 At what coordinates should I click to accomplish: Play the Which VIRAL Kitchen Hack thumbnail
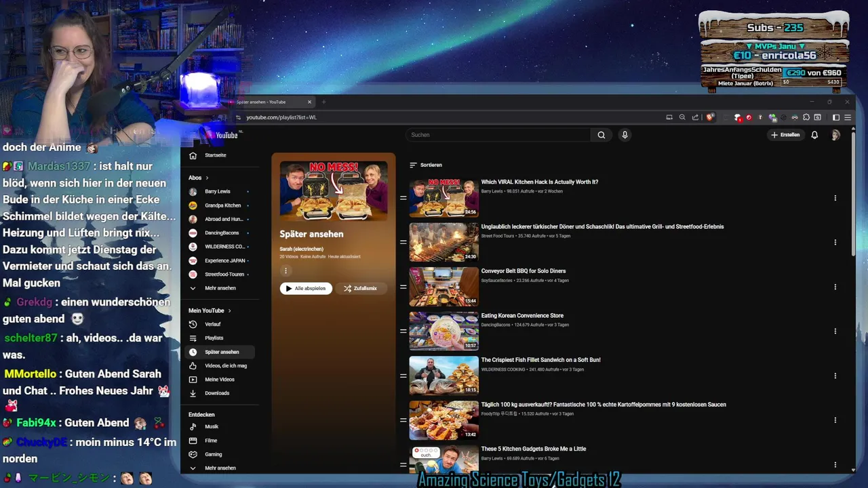[x=443, y=198]
